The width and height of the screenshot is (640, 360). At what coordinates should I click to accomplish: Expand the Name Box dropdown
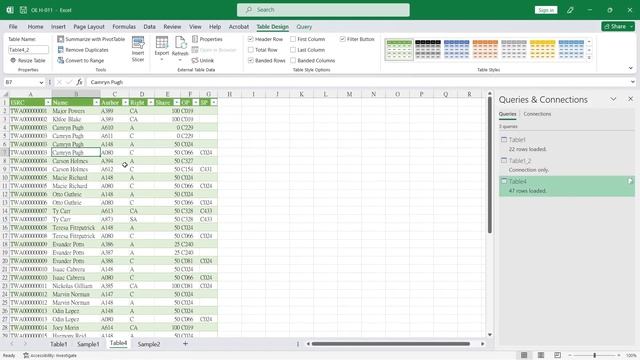click(41, 82)
